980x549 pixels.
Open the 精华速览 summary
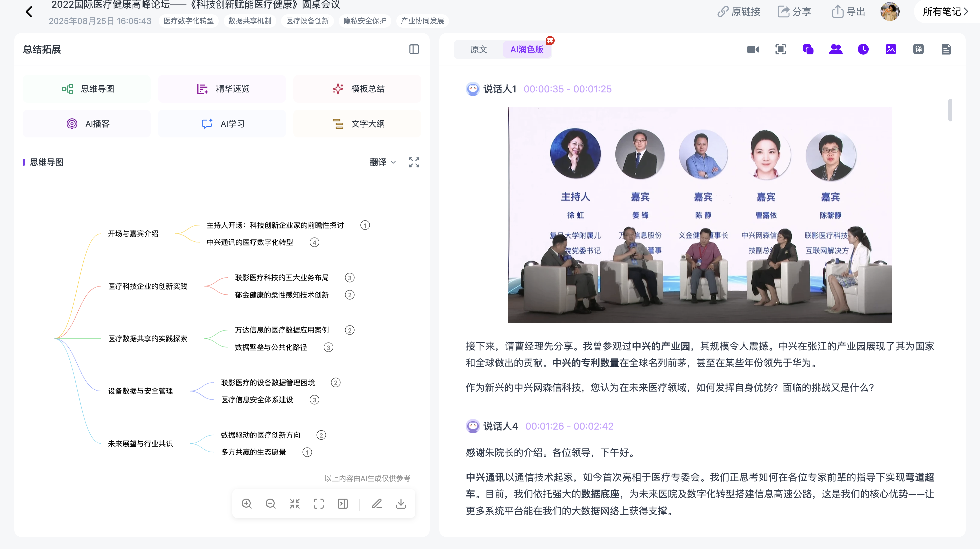click(222, 89)
